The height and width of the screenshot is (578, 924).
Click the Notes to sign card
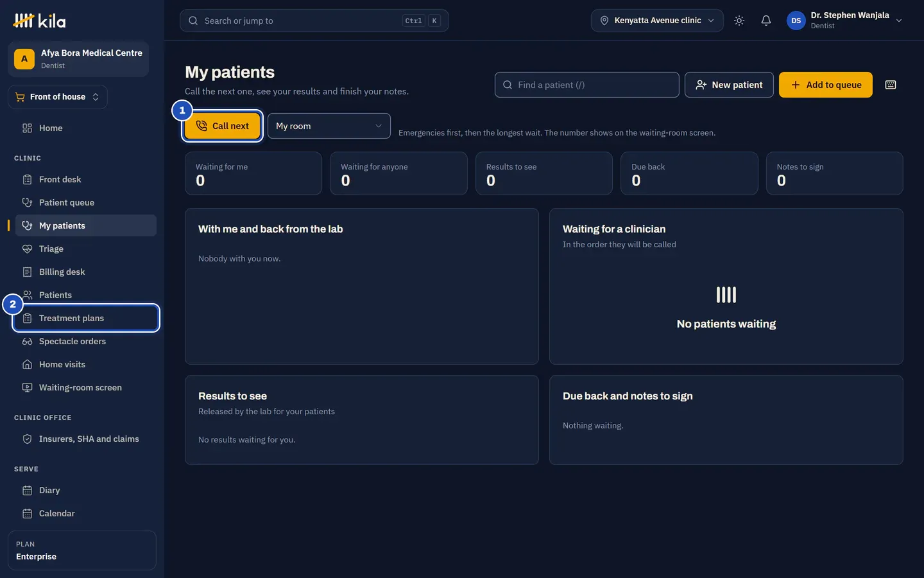[835, 173]
